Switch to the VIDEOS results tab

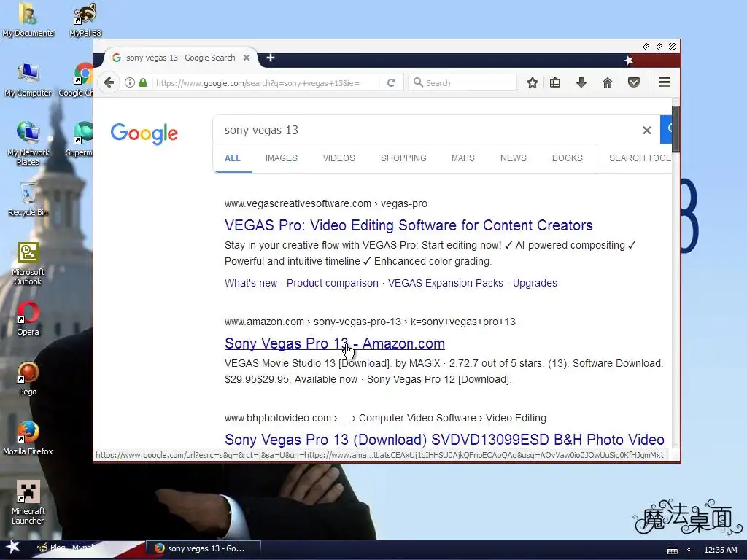pyautogui.click(x=338, y=158)
